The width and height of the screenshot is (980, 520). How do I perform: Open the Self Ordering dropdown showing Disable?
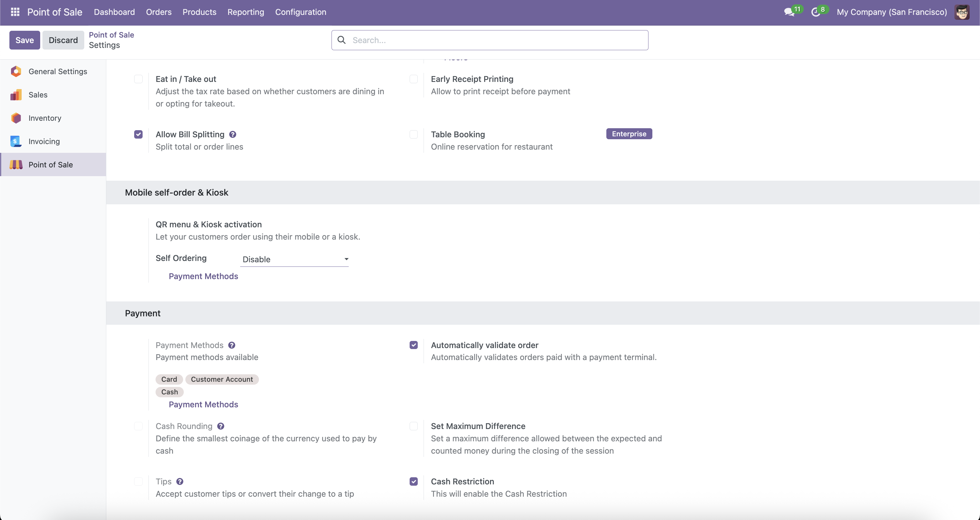tap(294, 259)
